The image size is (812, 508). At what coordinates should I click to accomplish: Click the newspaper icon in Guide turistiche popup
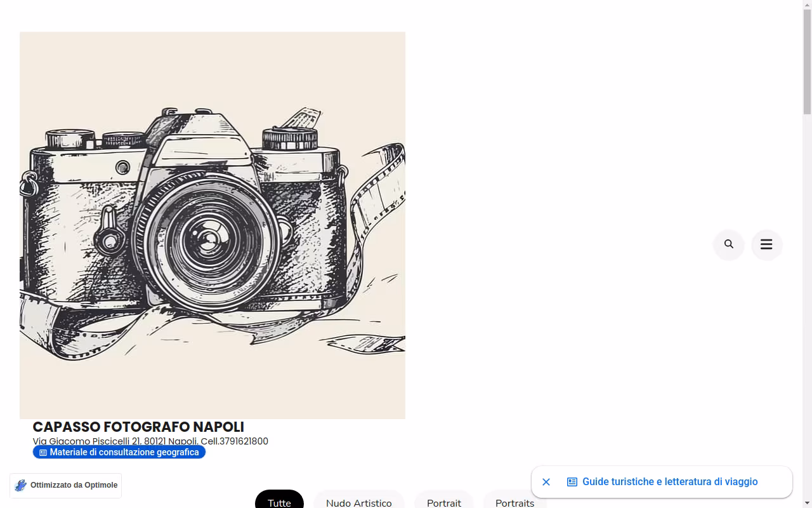click(572, 482)
